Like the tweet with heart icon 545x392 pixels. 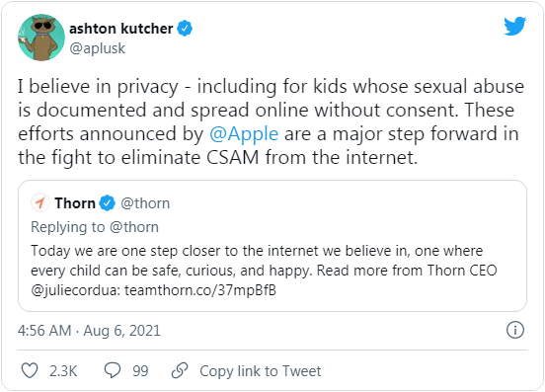(x=30, y=370)
